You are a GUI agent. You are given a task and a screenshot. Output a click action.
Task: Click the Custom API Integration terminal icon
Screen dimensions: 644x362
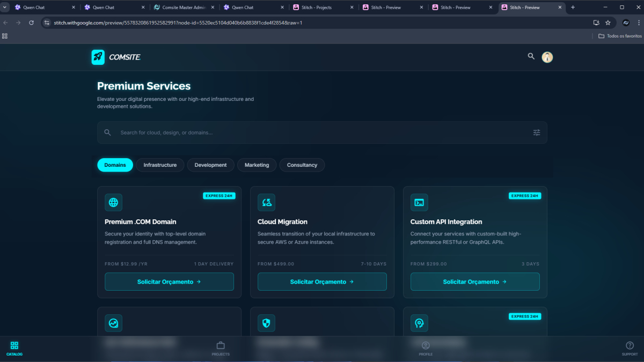(419, 202)
